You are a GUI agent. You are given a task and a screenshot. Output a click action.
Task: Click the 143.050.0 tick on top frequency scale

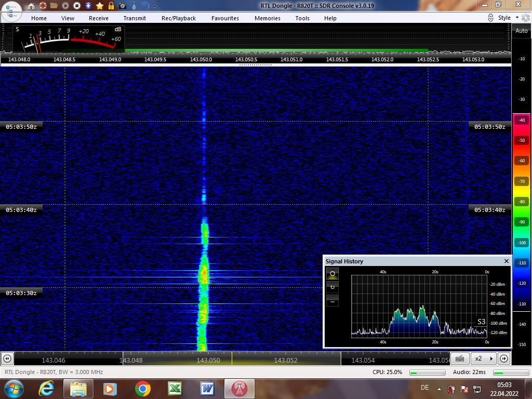pyautogui.click(x=201, y=59)
